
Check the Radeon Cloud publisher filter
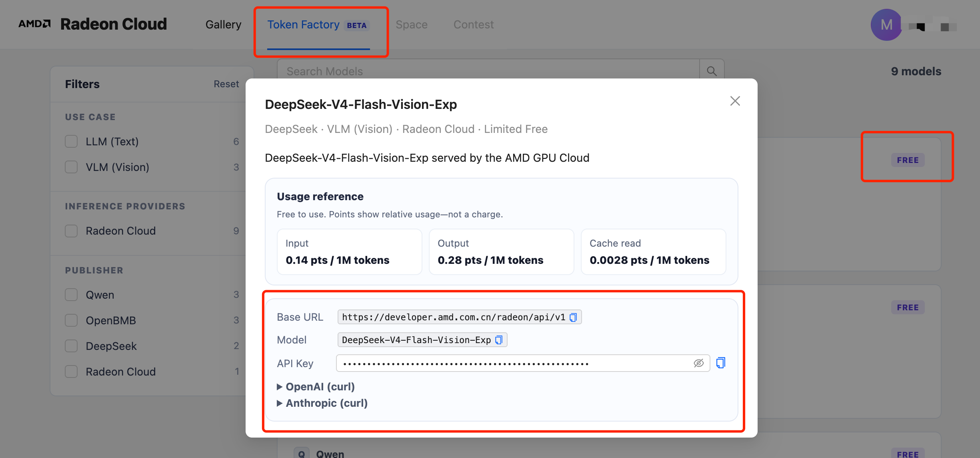click(x=71, y=372)
